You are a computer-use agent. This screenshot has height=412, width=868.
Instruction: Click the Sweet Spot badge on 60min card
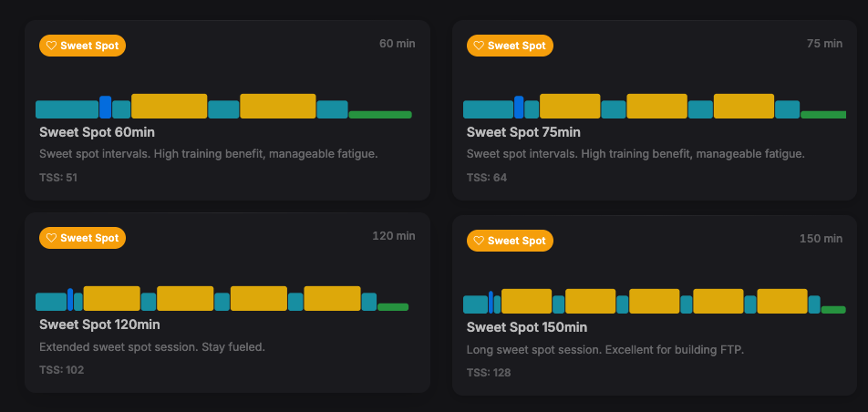point(82,46)
